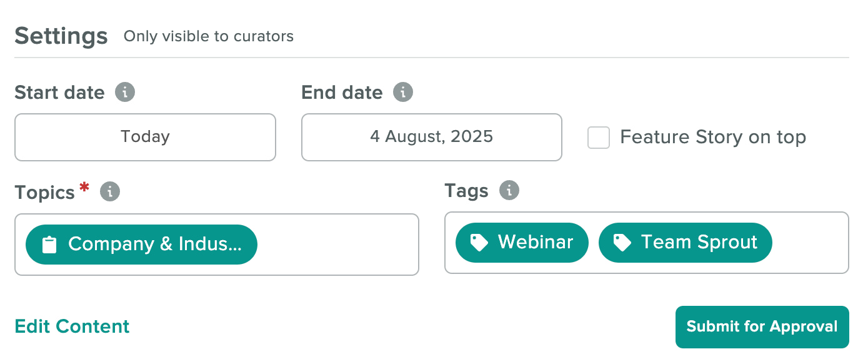Click the 'Feature Story on top' label text

tap(713, 137)
